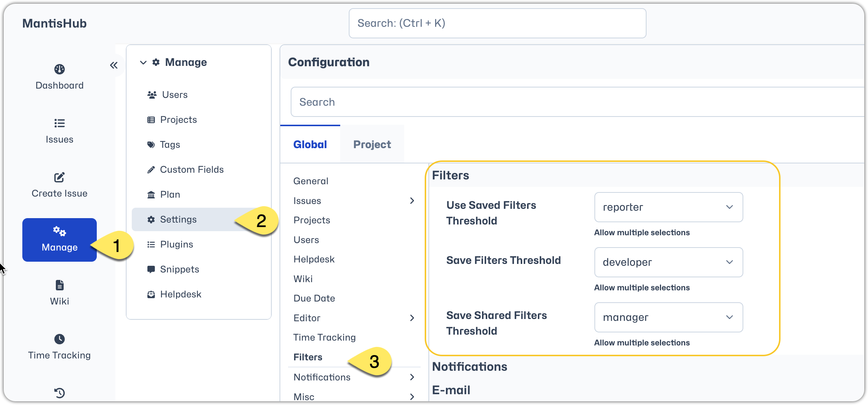Click the Plan bank icon
This screenshot has height=405, width=868.
[x=151, y=195]
